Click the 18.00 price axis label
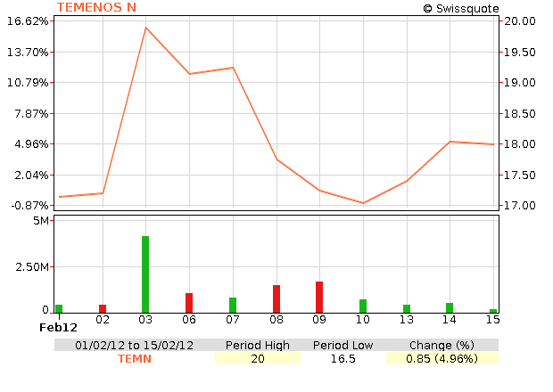Screen dimensions: 553x392 pyautogui.click(x=519, y=144)
